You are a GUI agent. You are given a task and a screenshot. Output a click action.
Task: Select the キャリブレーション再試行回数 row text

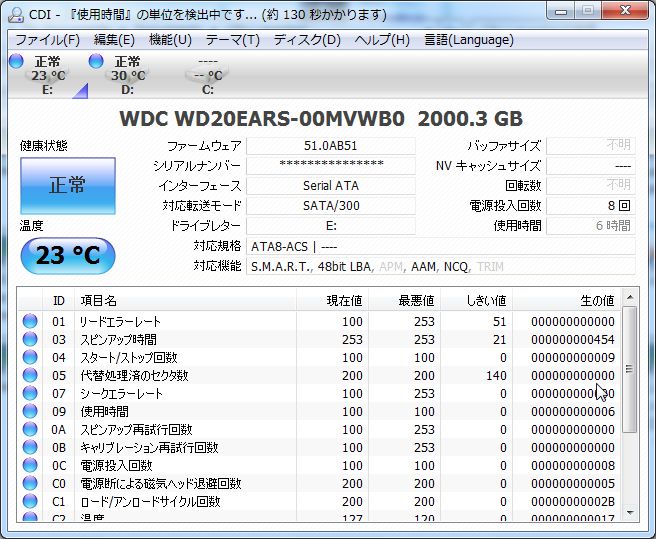pos(149,447)
